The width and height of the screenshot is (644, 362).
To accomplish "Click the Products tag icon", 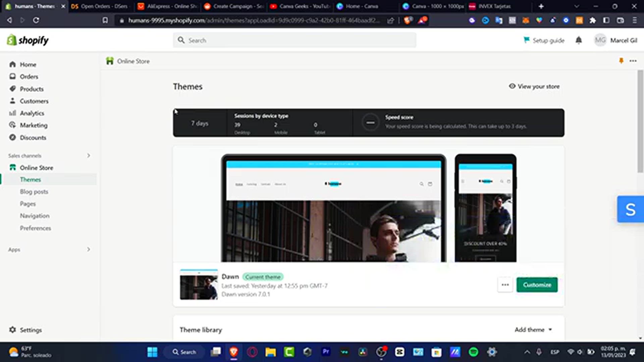I will coord(13,89).
